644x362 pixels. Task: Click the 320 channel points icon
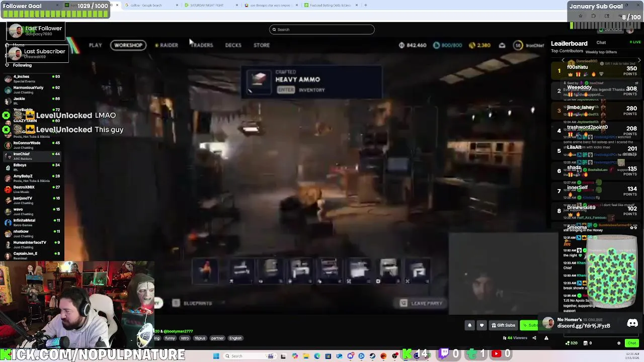[x=568, y=343]
